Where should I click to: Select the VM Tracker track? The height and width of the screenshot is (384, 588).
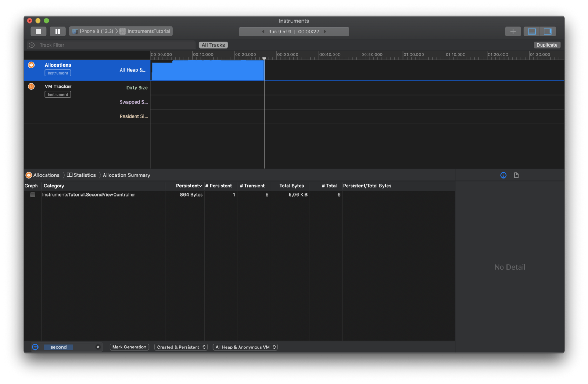[87, 102]
